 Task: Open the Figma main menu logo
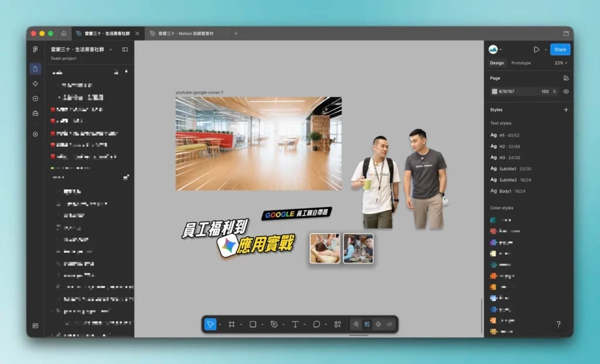click(x=35, y=49)
